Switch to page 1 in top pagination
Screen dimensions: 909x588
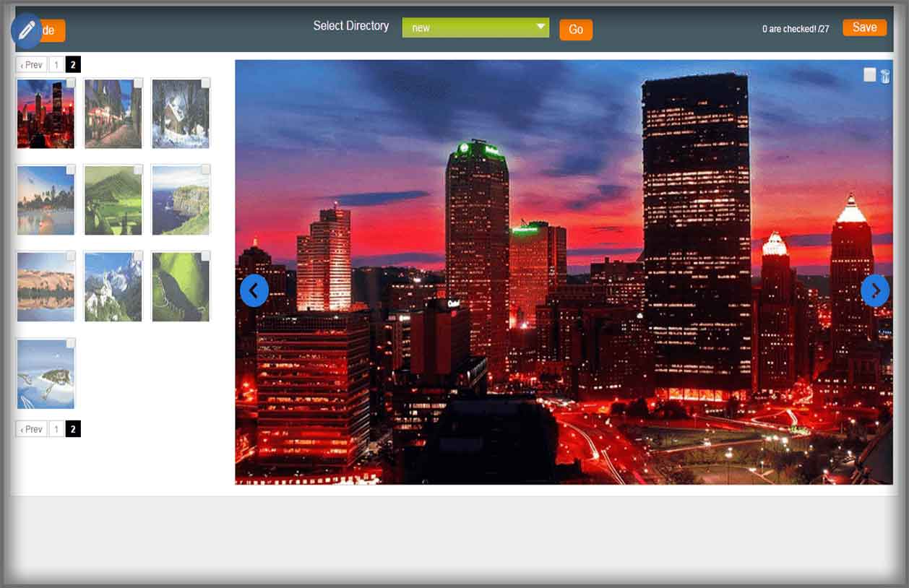click(56, 65)
